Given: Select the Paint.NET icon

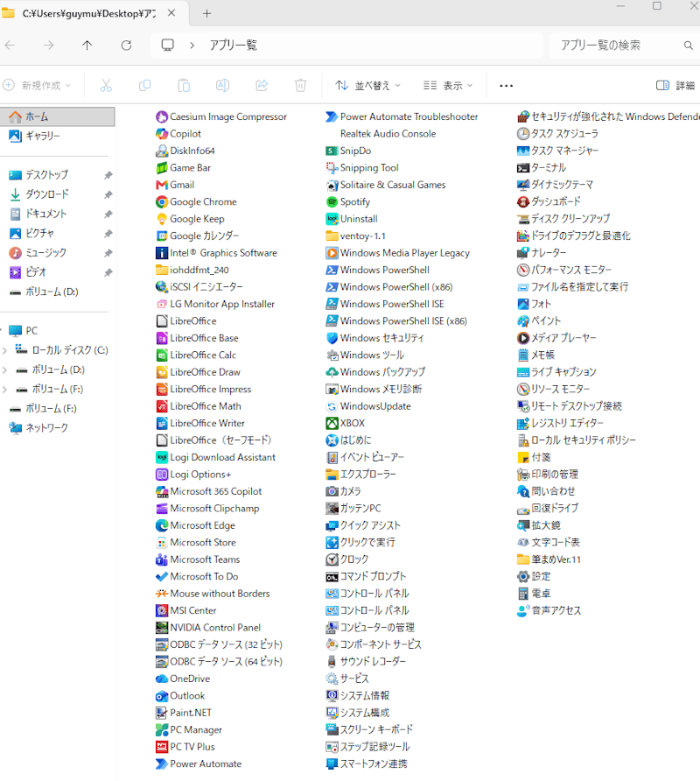Looking at the screenshot, I should 161,713.
